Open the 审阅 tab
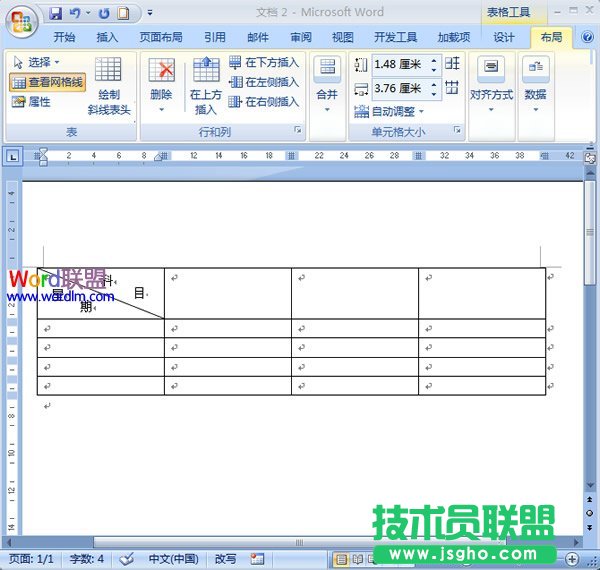 click(x=301, y=37)
